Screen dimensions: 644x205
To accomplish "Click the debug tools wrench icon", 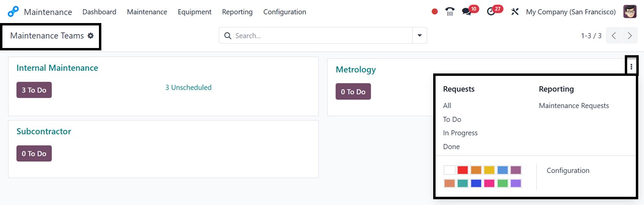I will tap(515, 12).
